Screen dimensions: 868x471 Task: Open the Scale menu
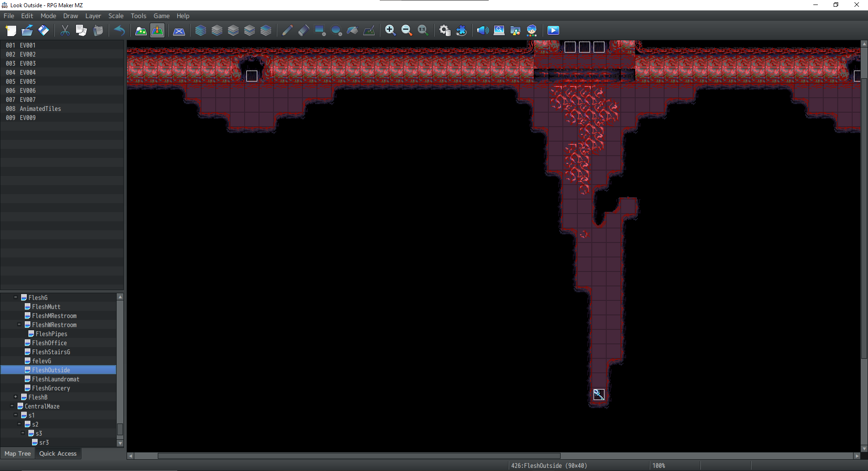pos(116,16)
